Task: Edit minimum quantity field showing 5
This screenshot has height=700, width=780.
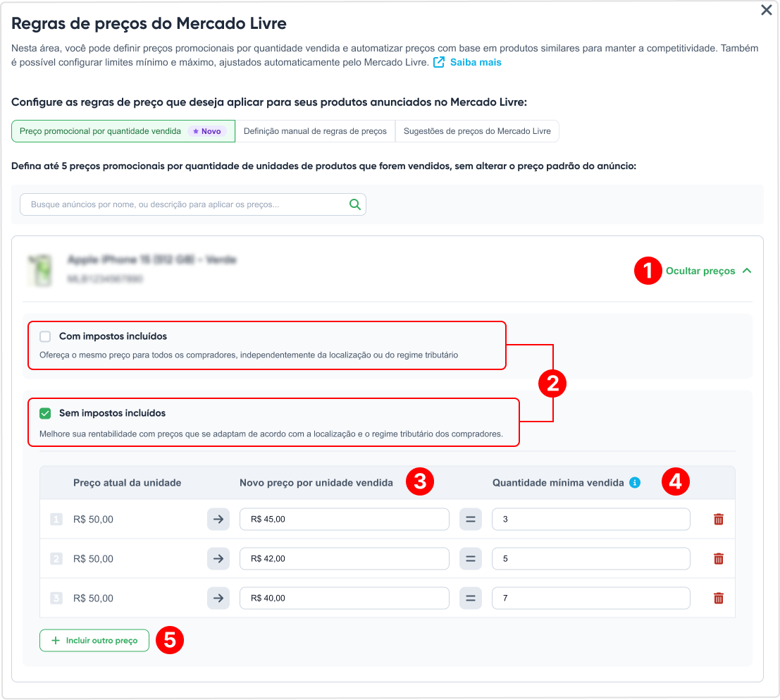Action: (x=591, y=559)
